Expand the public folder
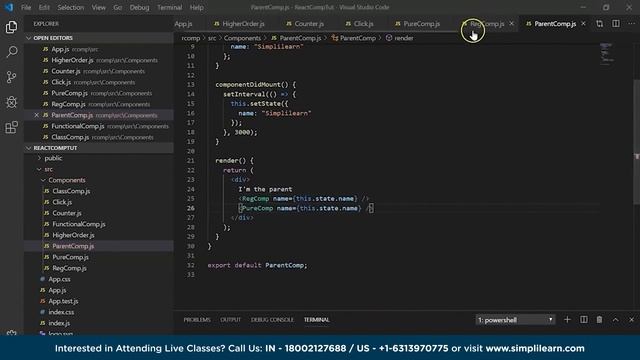Viewport: 640px width, 360px height. (53, 158)
